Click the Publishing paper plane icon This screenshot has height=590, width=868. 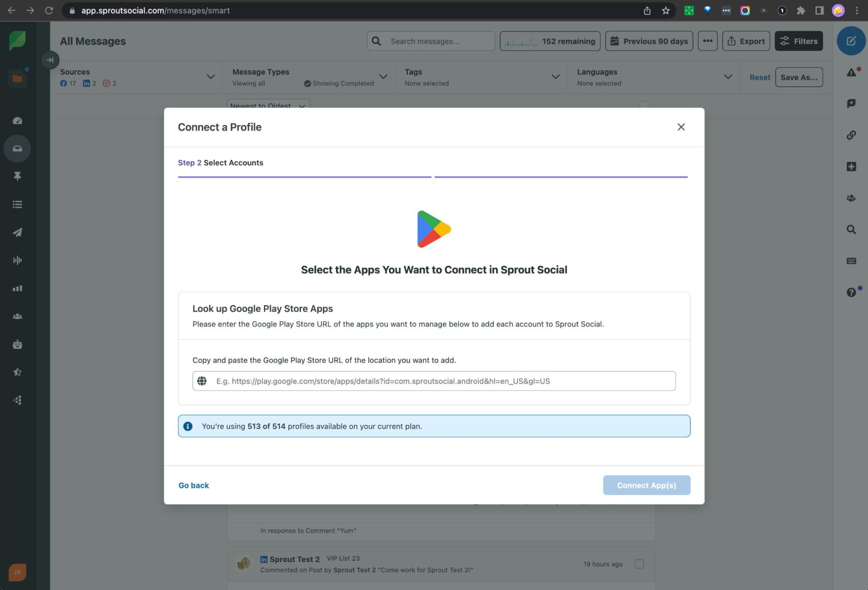coord(17,232)
